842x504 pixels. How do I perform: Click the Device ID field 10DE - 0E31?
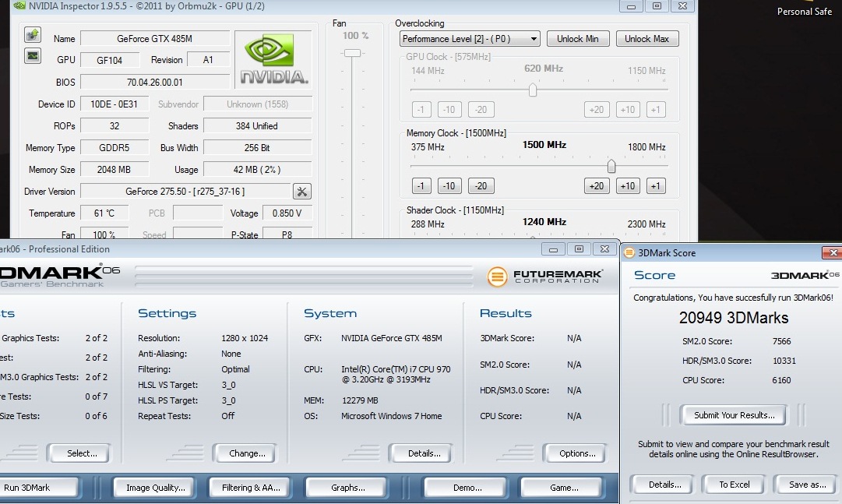coord(114,104)
